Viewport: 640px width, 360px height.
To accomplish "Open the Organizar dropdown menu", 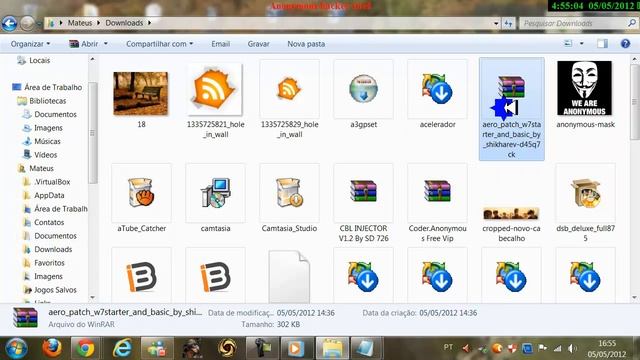I will (x=30, y=44).
